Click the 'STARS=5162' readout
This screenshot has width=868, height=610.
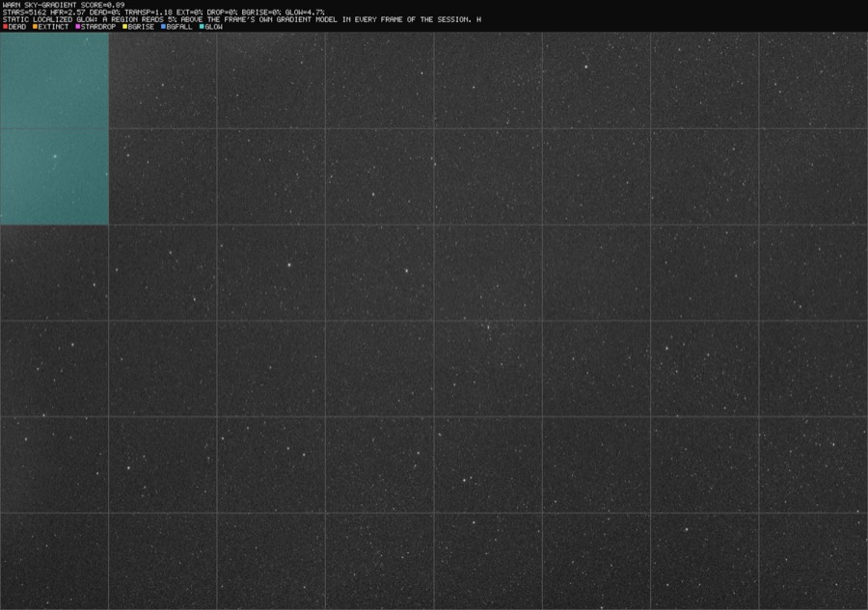(x=24, y=13)
